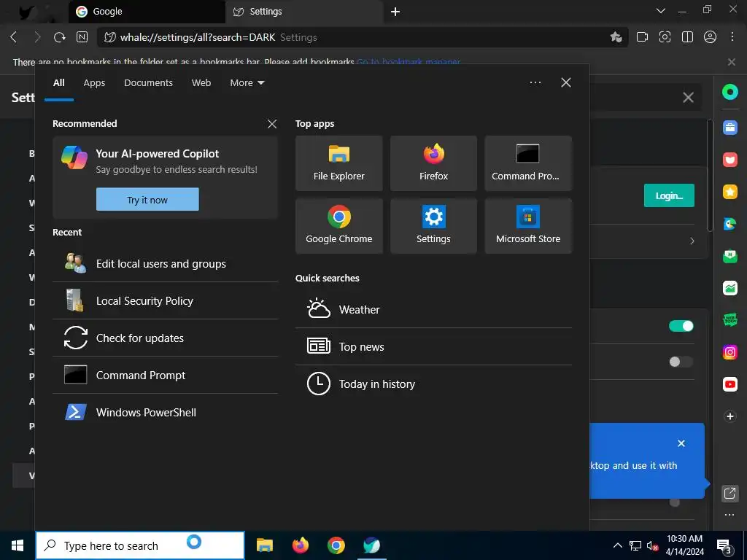Click the bookmark star icon in address bar

pyautogui.click(x=616, y=37)
